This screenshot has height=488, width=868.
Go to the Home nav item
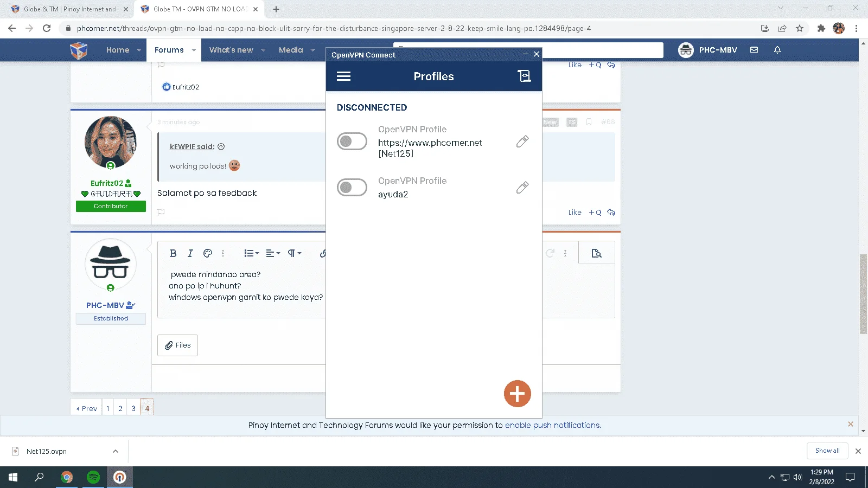118,50
